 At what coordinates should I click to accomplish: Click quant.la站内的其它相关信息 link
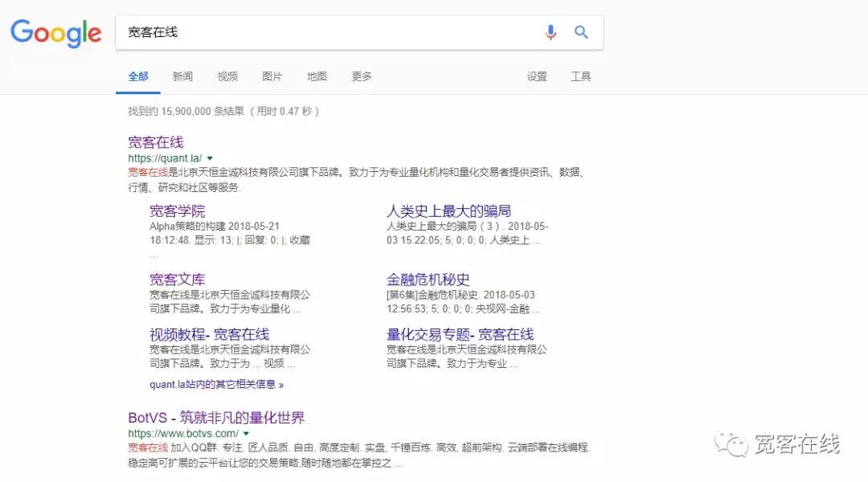(216, 384)
